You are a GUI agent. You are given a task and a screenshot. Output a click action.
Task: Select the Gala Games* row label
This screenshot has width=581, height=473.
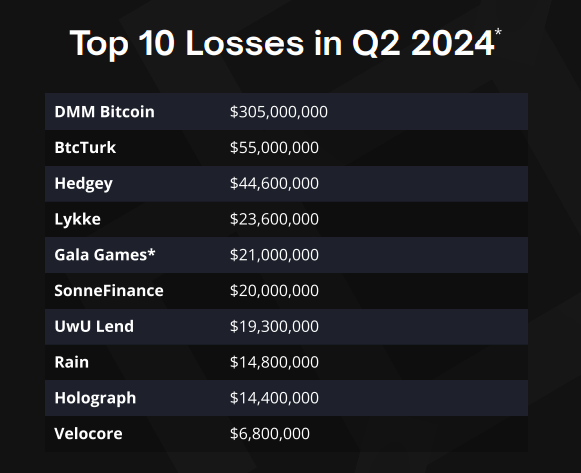pyautogui.click(x=105, y=255)
